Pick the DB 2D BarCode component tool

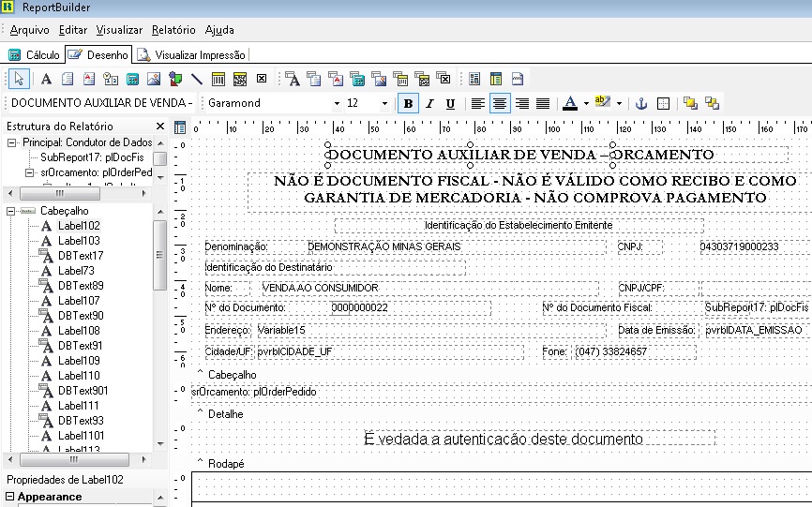click(x=422, y=79)
